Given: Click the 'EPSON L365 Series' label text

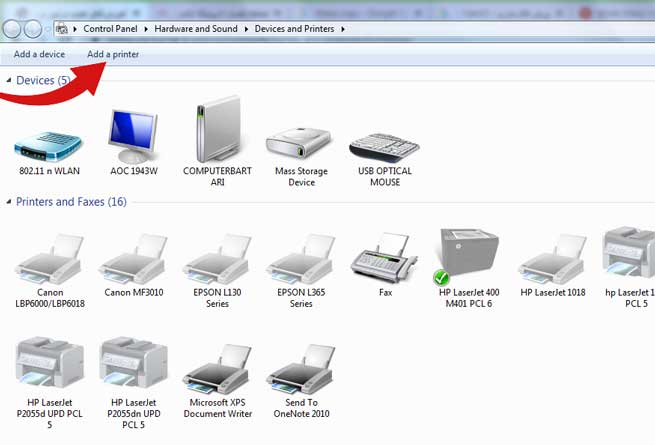Looking at the screenshot, I should click(301, 298).
